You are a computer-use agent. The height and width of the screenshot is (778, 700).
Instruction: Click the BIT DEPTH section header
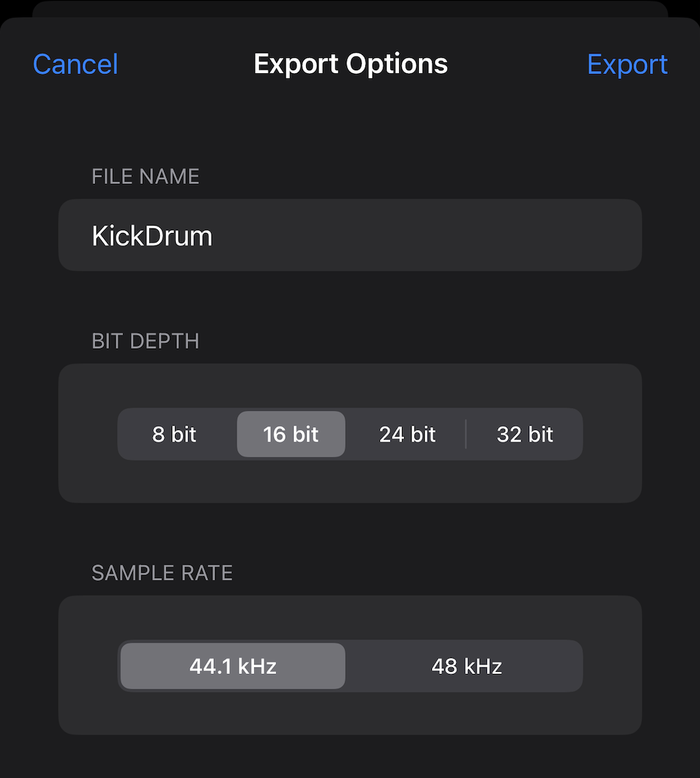click(x=145, y=341)
